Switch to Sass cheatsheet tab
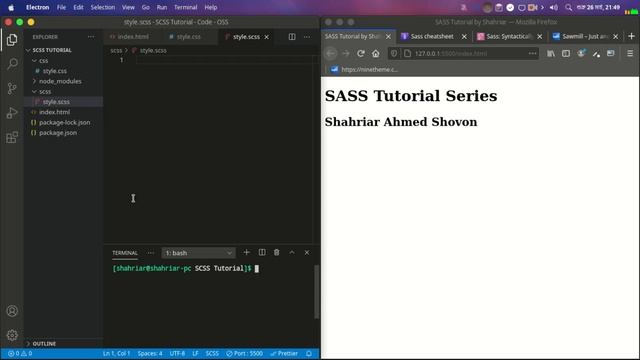Screen dimensions: 640x360 pos(432,36)
